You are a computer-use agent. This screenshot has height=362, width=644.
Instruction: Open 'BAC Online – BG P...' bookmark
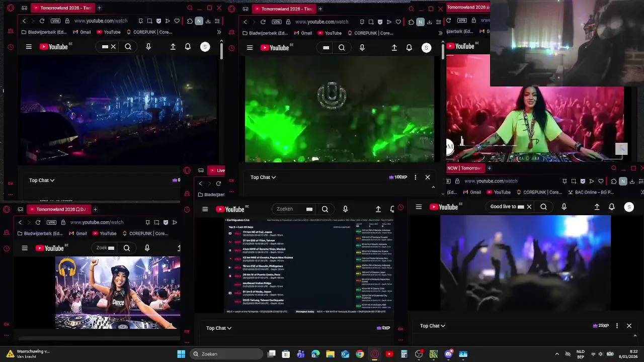click(x=590, y=192)
